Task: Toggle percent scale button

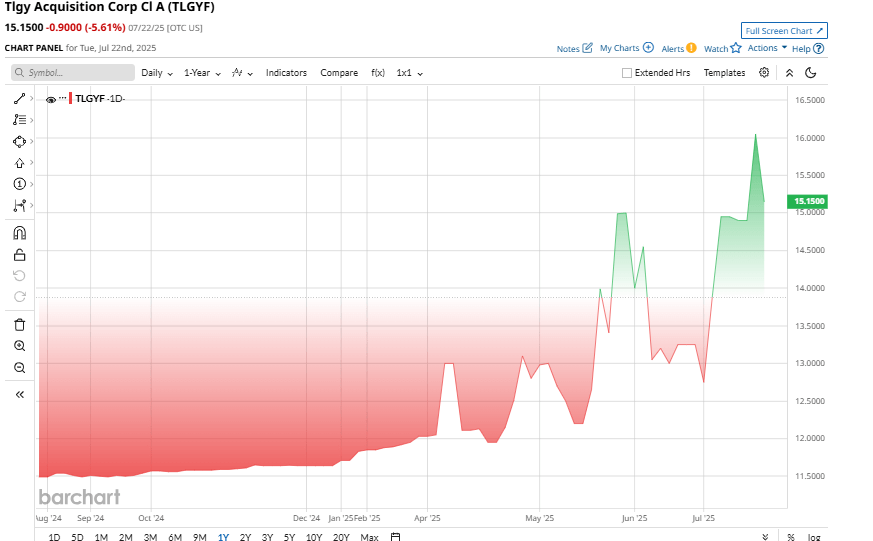Action: pyautogui.click(x=791, y=537)
